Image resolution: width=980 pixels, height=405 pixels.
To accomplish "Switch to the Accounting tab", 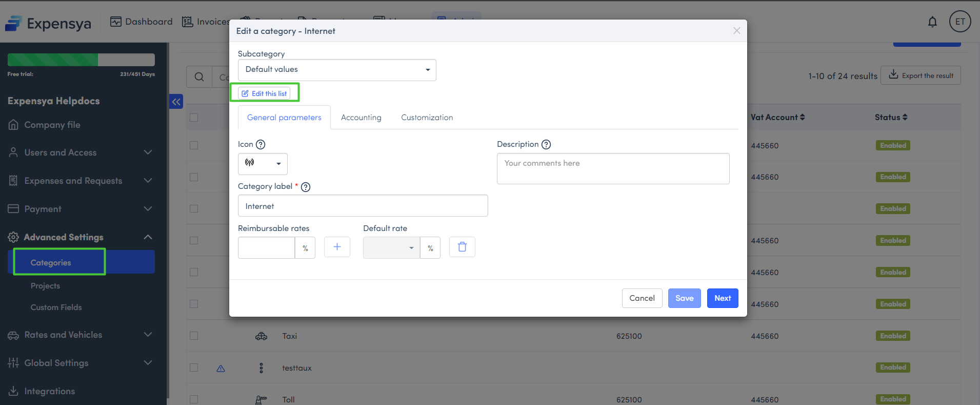I will pyautogui.click(x=361, y=118).
